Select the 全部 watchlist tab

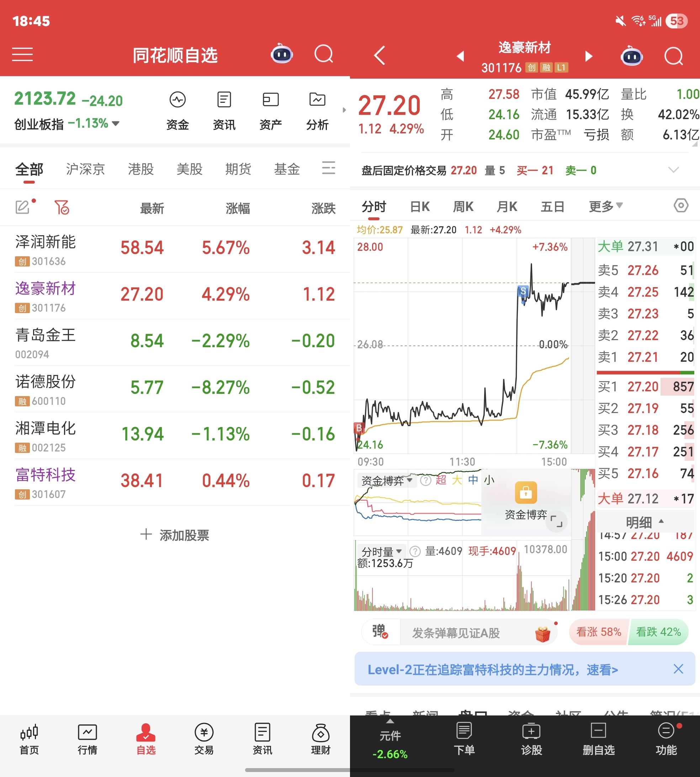(x=29, y=169)
